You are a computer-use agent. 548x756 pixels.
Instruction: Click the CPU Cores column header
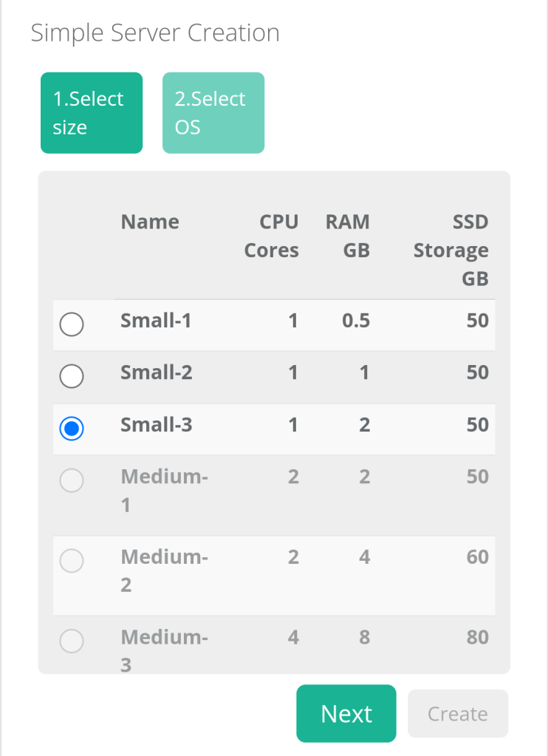(272, 236)
